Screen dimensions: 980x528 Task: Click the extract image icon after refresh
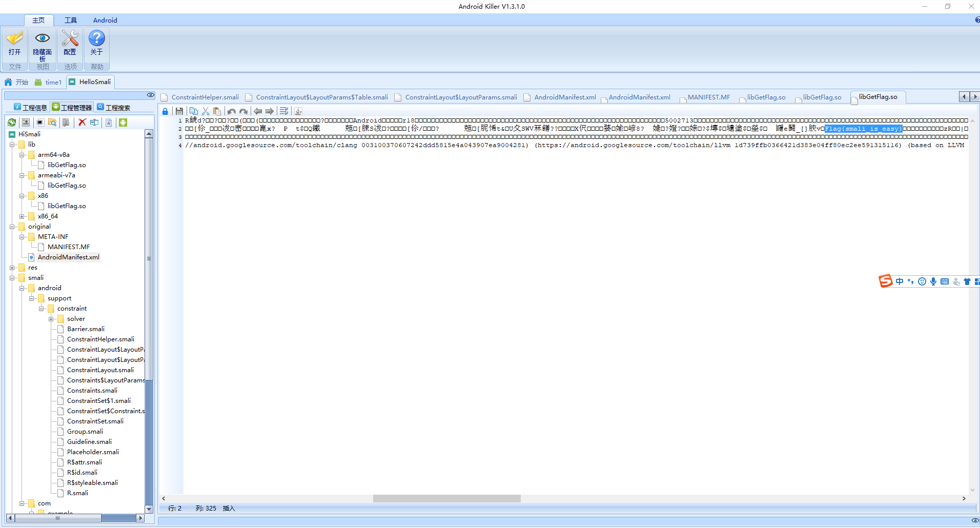point(26,123)
